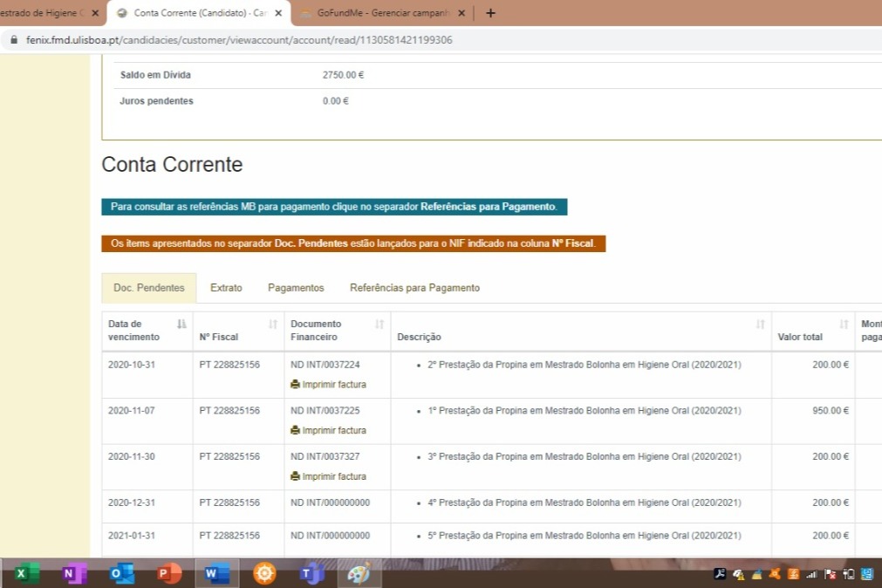Select the Conta Corrente (Candidato) browser tab

[200, 13]
